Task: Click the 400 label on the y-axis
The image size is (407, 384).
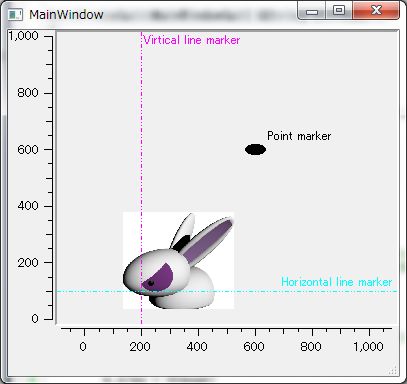Action: click(28, 206)
